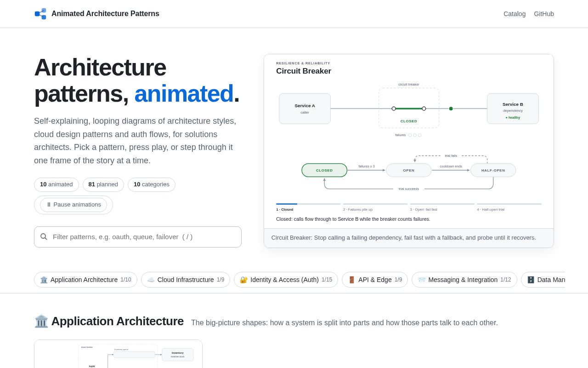Click the Service B dependency box
This screenshot has height=368, width=588.
point(513,109)
